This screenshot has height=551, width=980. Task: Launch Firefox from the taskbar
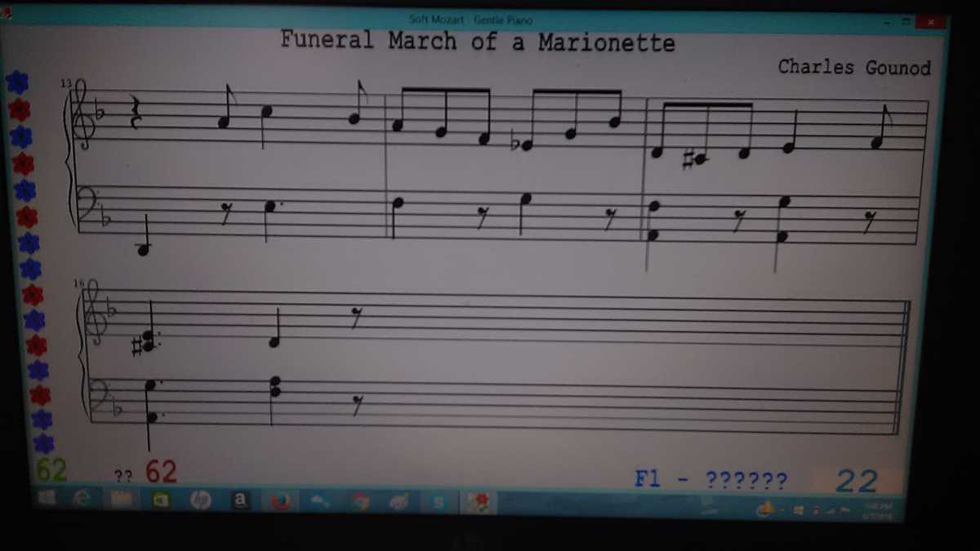(x=280, y=500)
